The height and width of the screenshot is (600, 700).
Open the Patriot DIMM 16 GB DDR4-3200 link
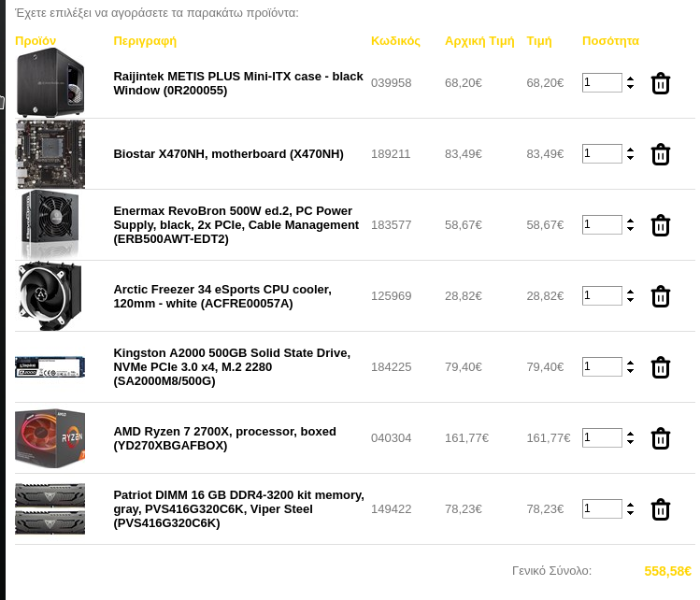click(x=239, y=508)
